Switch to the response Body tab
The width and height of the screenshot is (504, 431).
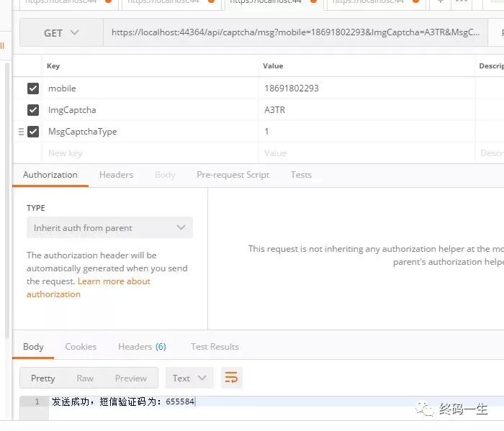coord(33,347)
